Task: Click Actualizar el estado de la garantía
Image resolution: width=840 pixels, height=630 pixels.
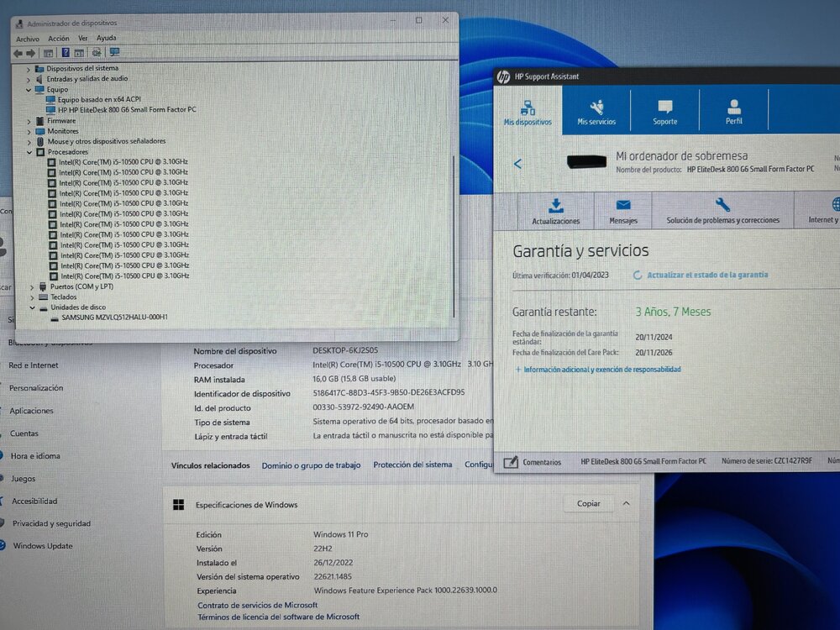Action: 707,275
